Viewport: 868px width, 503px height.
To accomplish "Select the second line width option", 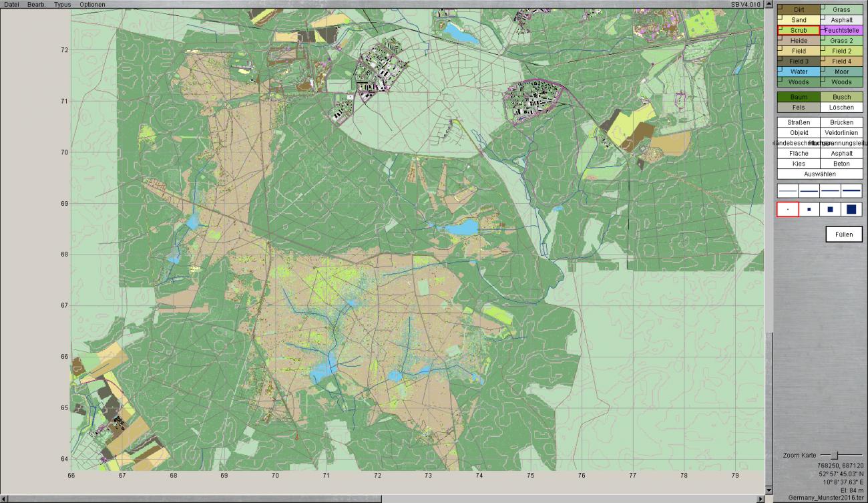I will 809,191.
